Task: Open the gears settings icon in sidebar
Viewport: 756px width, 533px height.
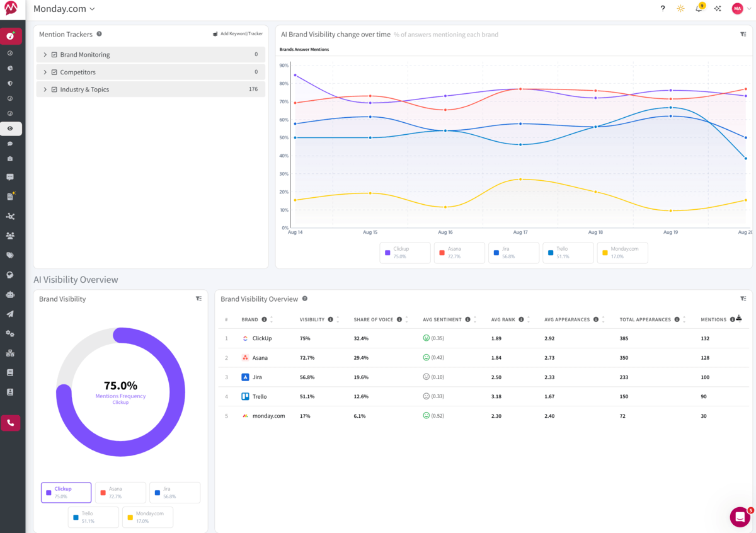Action: click(10, 333)
